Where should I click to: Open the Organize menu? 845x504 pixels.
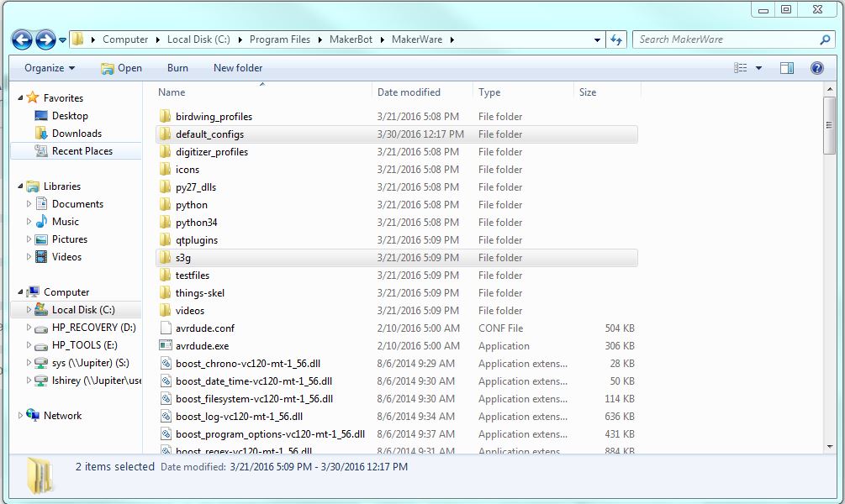point(50,68)
